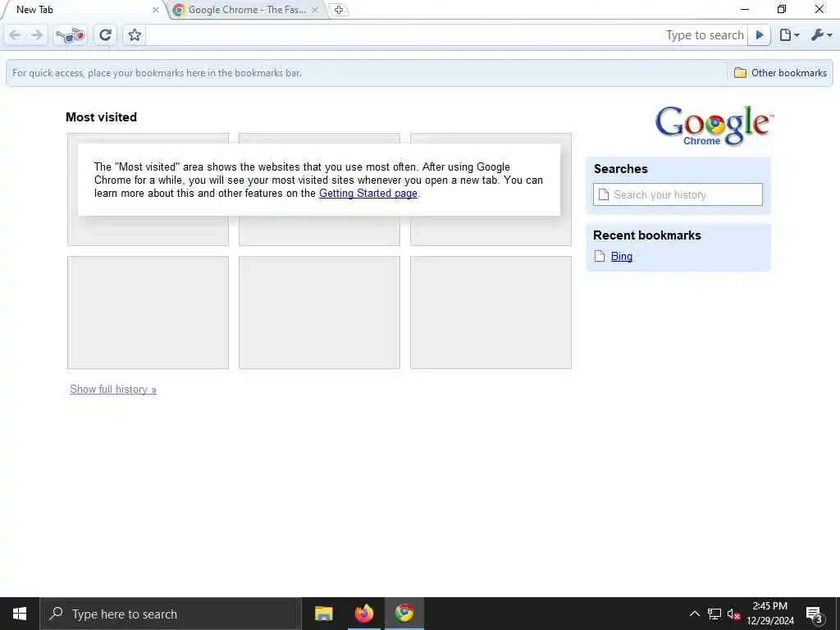Viewport: 840px width, 630px height.
Task: Click the Recent bookmarks heading
Action: [646, 235]
